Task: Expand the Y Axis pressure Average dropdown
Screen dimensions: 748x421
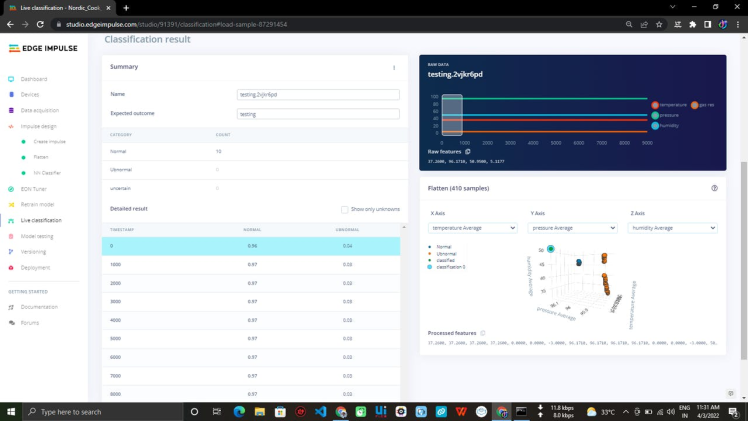Action: point(574,228)
